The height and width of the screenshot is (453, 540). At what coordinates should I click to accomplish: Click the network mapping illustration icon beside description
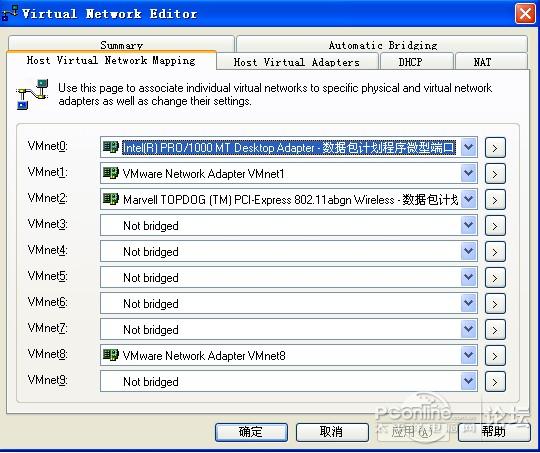[x=32, y=94]
